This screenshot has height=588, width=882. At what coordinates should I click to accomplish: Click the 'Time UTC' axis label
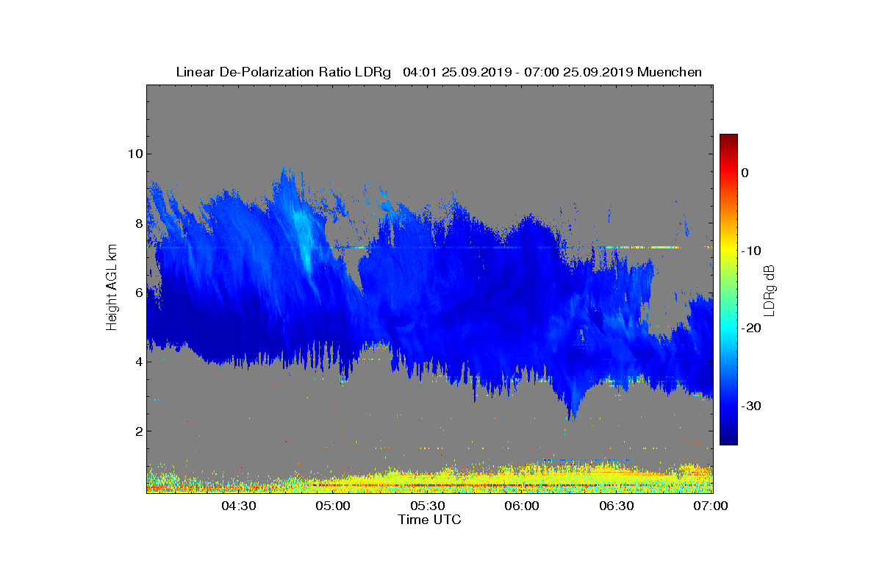(430, 520)
